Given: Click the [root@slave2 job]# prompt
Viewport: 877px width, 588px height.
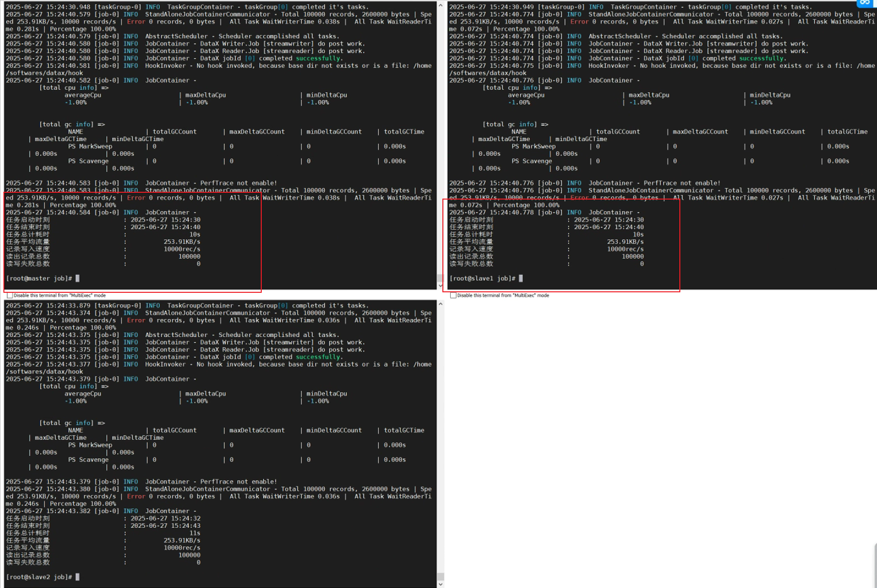Looking at the screenshot, I should [39, 577].
